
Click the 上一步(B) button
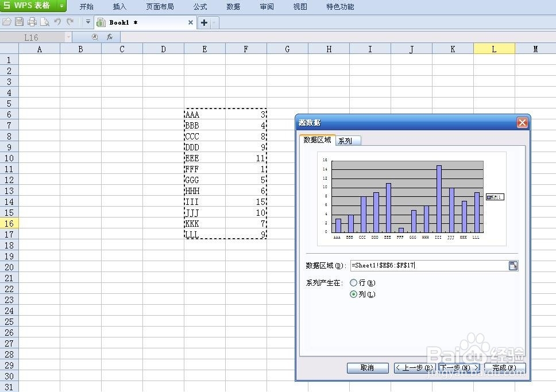tap(414, 368)
